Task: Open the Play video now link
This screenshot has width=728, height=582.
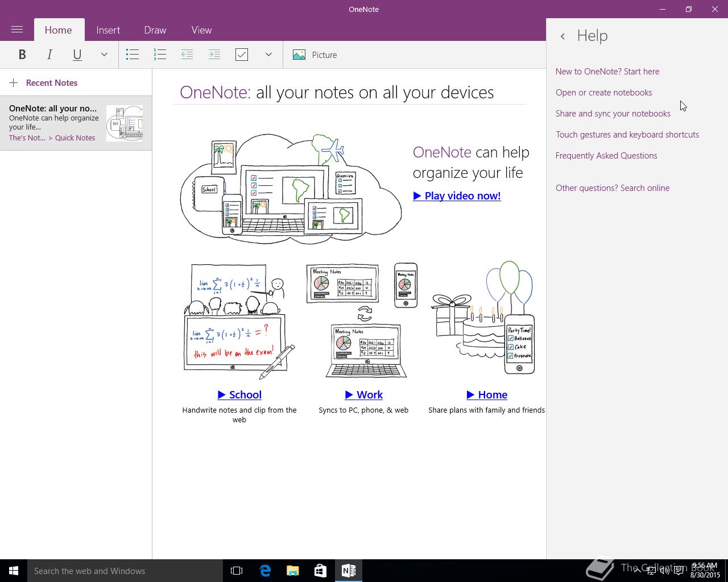Action: (x=457, y=196)
